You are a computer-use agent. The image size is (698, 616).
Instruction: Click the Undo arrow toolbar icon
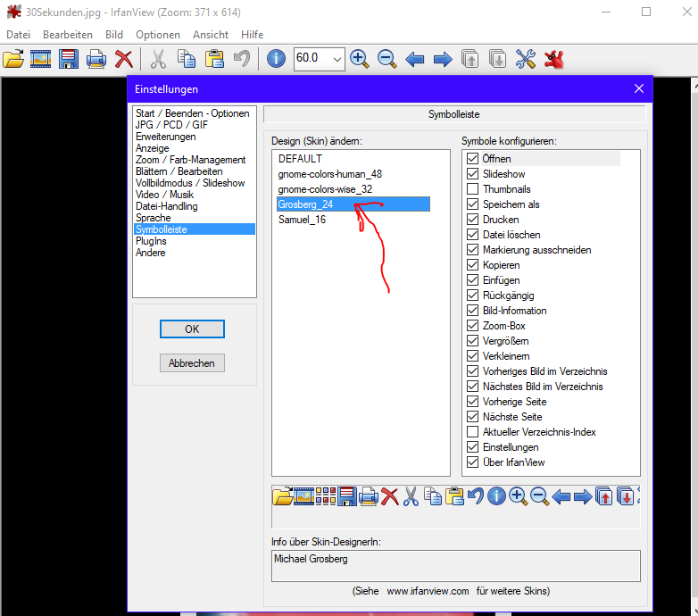[x=242, y=59]
